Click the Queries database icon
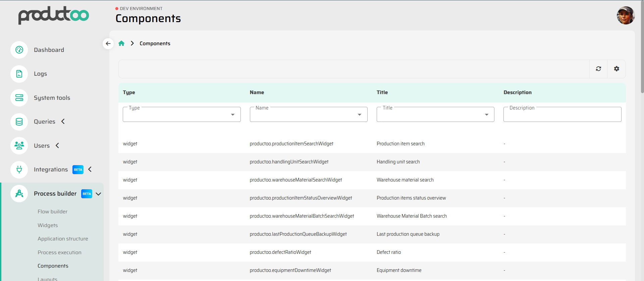 pyautogui.click(x=19, y=122)
